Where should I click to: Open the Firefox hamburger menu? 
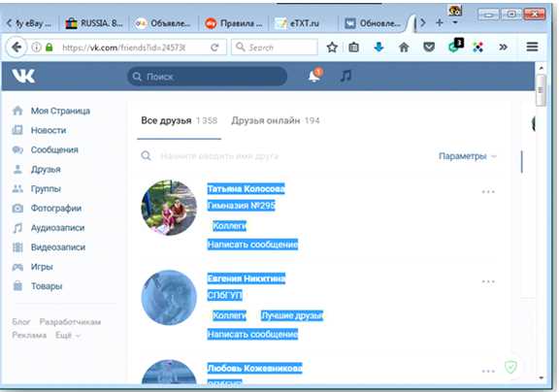(532, 47)
